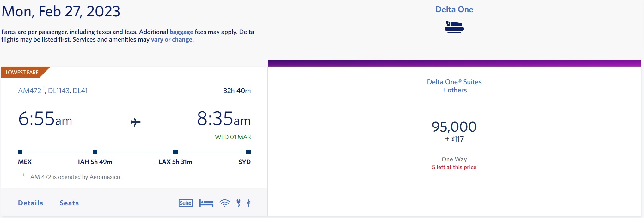Image resolution: width=644 pixels, height=218 pixels.
Task: Click the Delta One cabin header
Action: 454,9
